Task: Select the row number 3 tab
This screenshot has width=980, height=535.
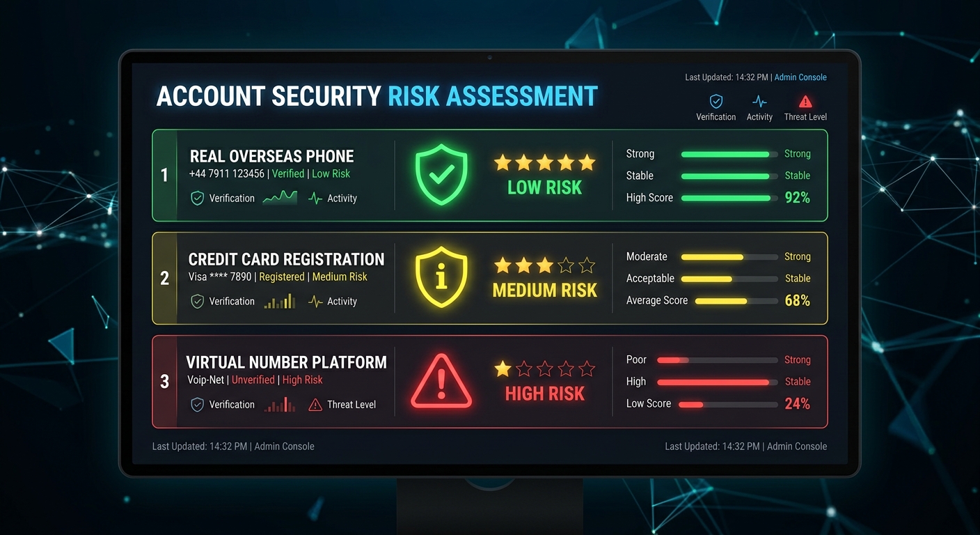Action: click(x=165, y=382)
